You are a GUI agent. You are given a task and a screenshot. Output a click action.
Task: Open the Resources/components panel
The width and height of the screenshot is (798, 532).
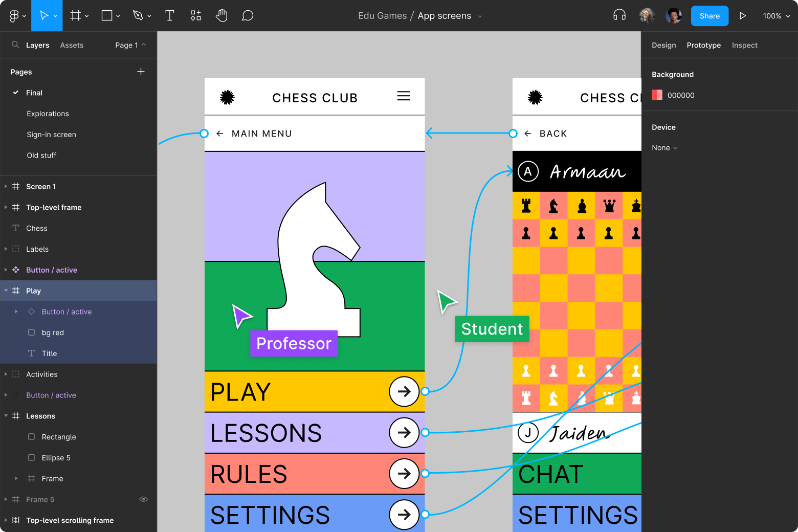pos(195,15)
